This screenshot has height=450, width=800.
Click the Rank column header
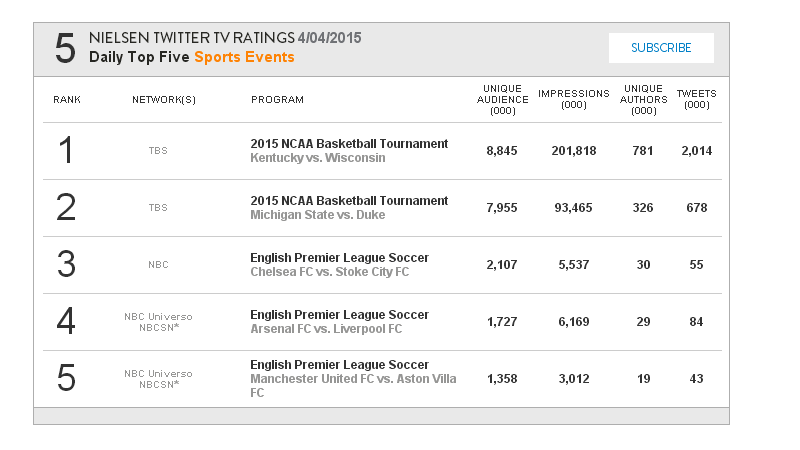click(x=67, y=100)
